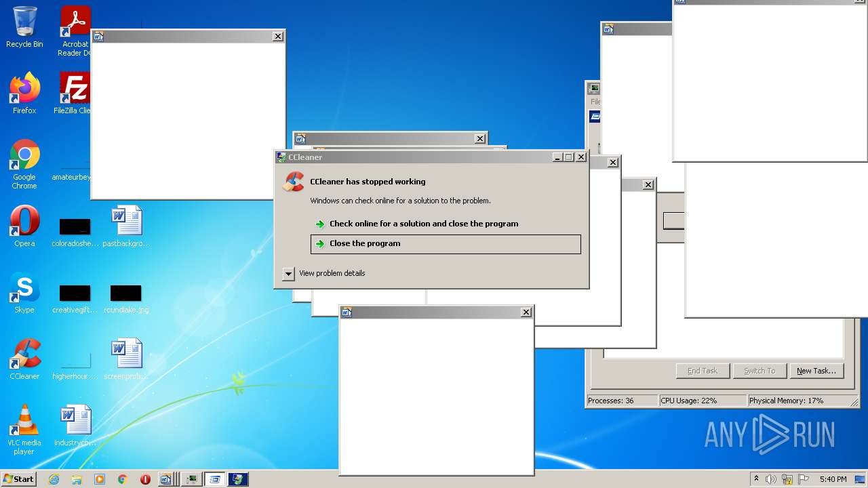The height and width of the screenshot is (488, 868).
Task: Select the industryco... Word document icon
Action: click(x=75, y=426)
